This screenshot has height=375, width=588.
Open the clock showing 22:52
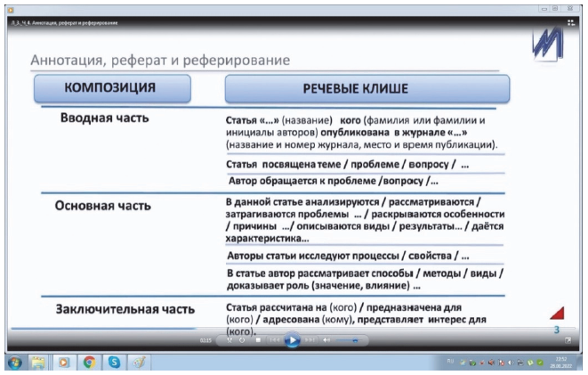[x=561, y=363]
